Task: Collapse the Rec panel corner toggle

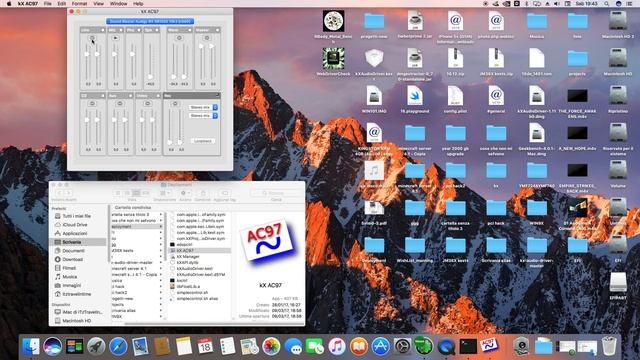Action: [218, 96]
